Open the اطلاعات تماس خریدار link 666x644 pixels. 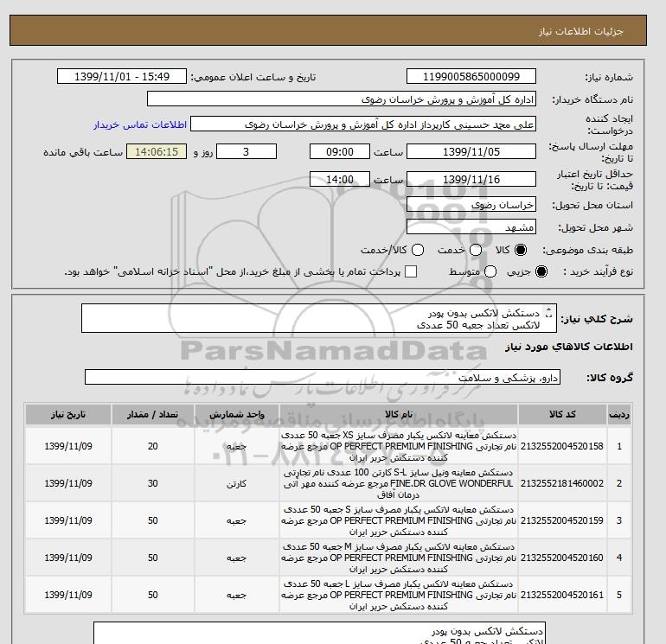pyautogui.click(x=140, y=124)
